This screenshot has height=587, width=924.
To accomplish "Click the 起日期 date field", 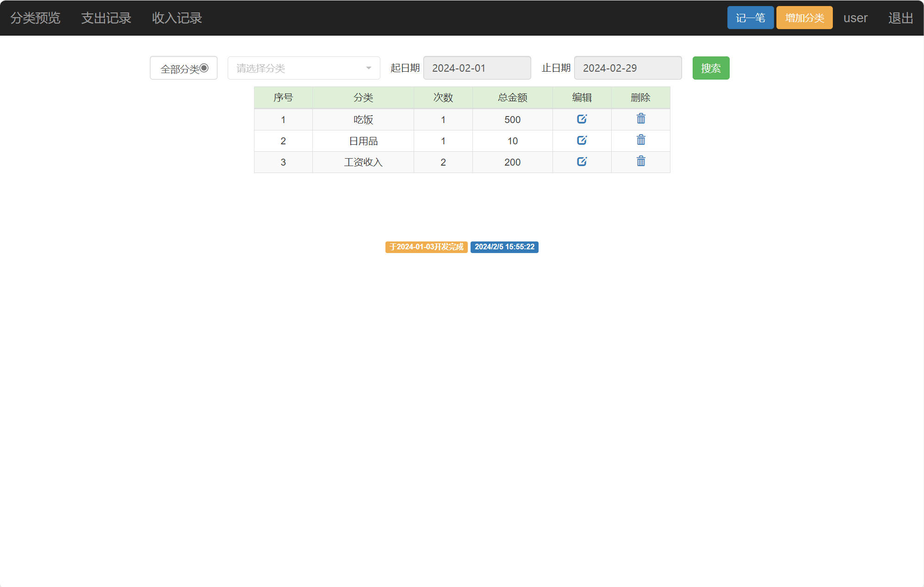I will [477, 68].
